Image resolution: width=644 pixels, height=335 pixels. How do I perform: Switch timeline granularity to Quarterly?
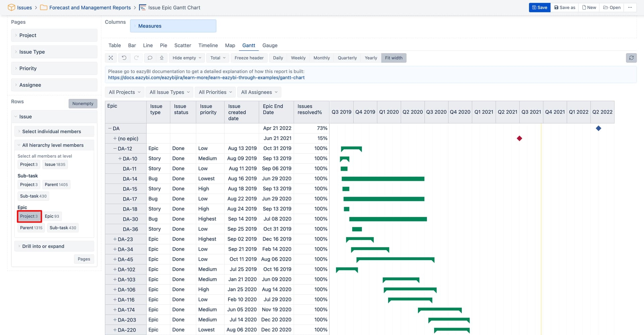(x=347, y=58)
